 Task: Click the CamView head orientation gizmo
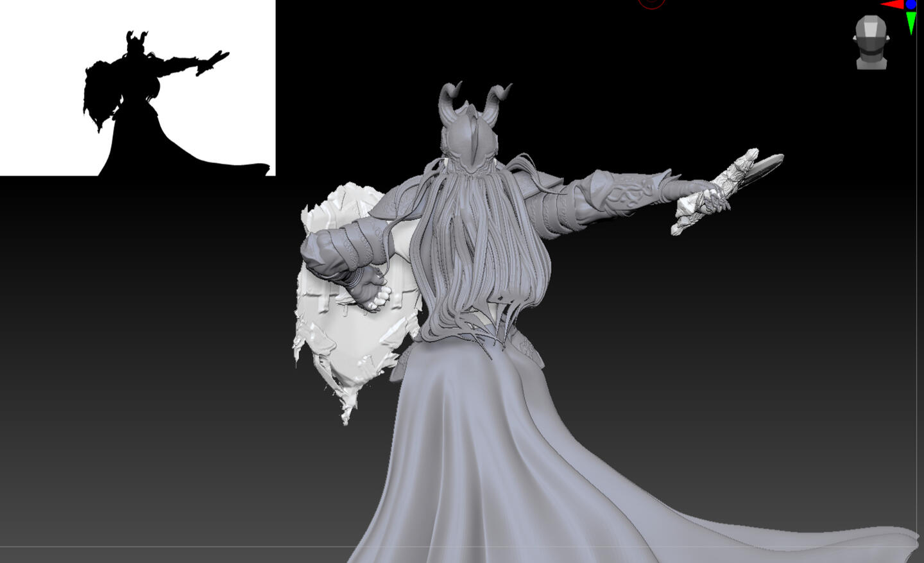[x=871, y=42]
